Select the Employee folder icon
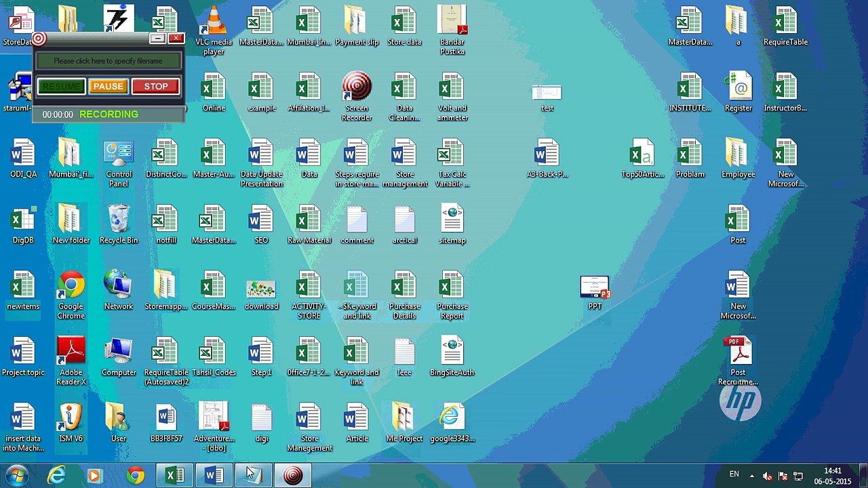The height and width of the screenshot is (488, 868). click(x=738, y=159)
